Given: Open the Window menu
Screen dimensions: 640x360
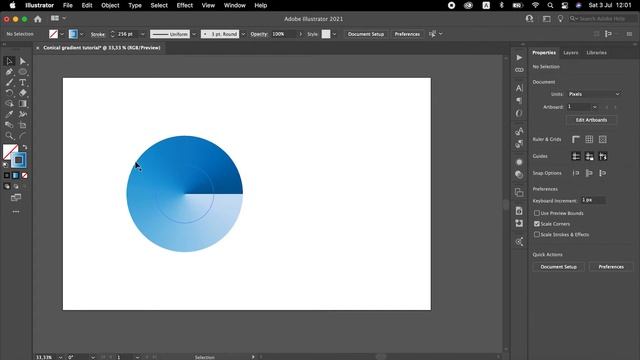Looking at the screenshot, I should point(234,5).
